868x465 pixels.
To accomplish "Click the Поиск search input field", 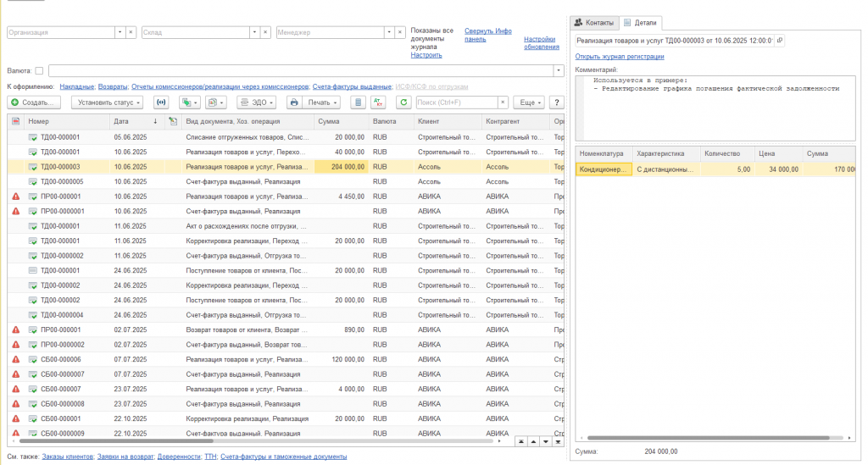I will tap(457, 102).
